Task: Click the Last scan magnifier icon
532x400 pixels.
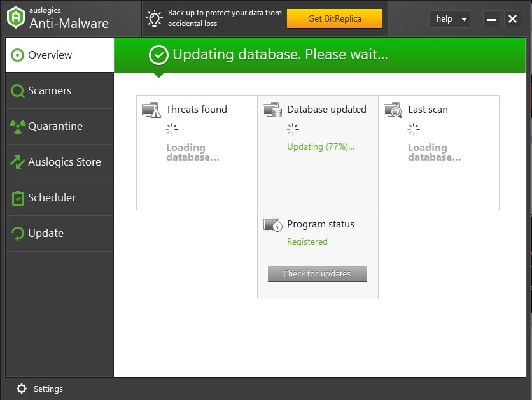Action: [x=393, y=110]
